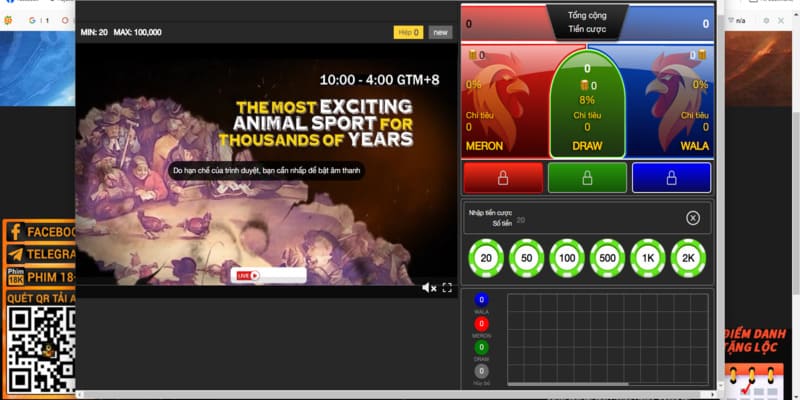
Task: Click the browser n/a extension icon
Action: coord(737,20)
